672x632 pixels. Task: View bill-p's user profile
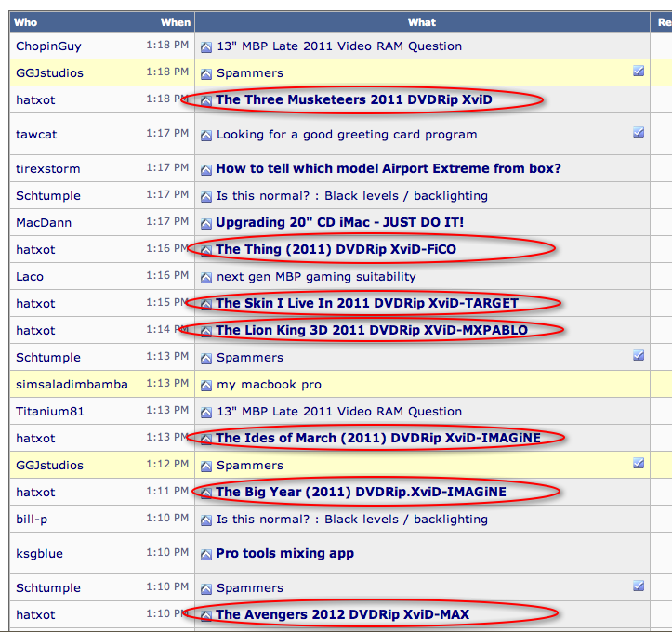32,520
